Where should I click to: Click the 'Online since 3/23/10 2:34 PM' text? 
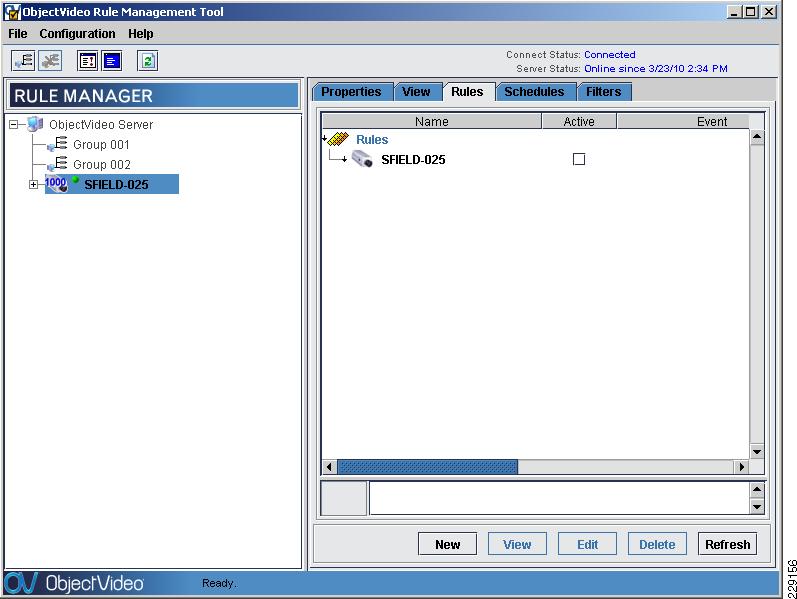[656, 69]
